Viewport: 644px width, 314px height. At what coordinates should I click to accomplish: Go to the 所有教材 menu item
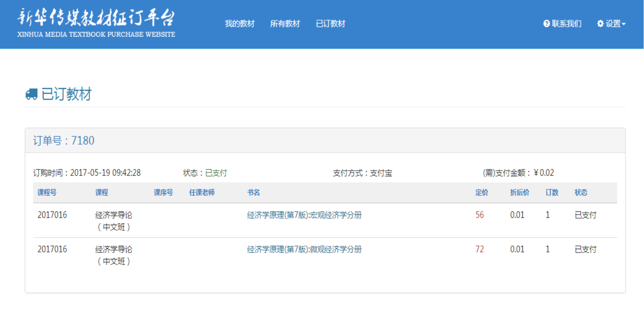pos(285,24)
